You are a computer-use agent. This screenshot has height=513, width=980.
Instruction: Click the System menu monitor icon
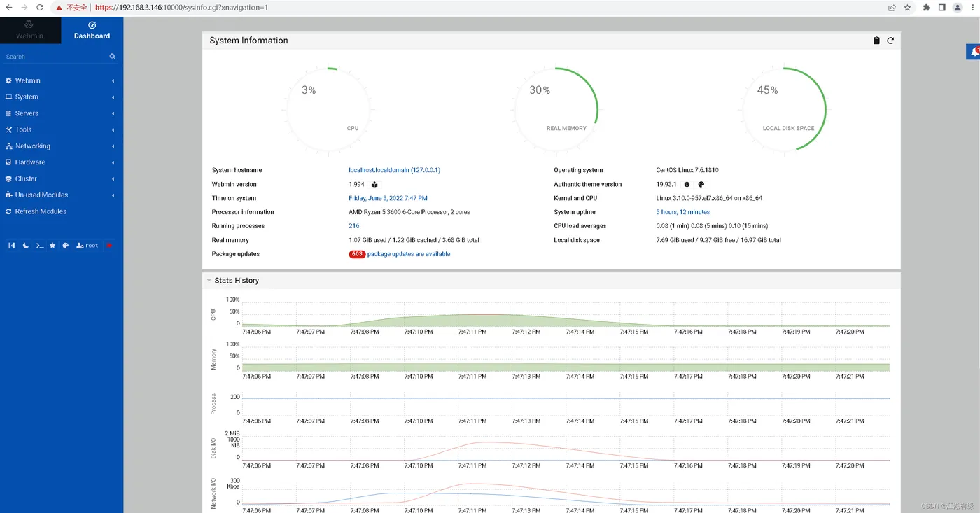9,97
